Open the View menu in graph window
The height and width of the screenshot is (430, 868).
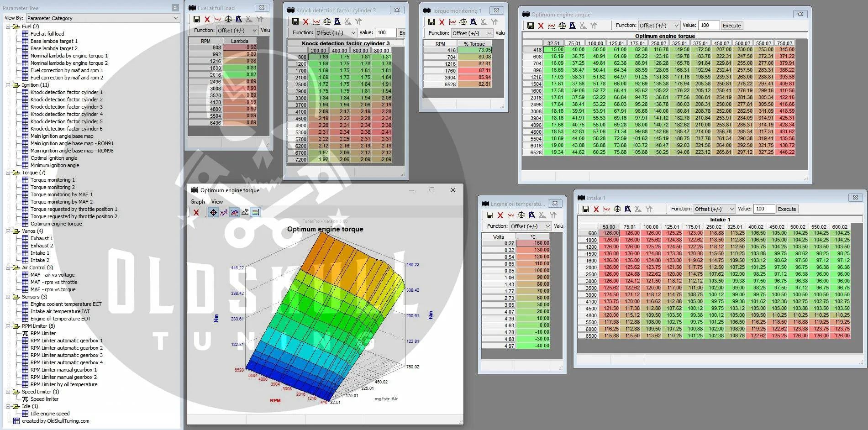point(217,202)
